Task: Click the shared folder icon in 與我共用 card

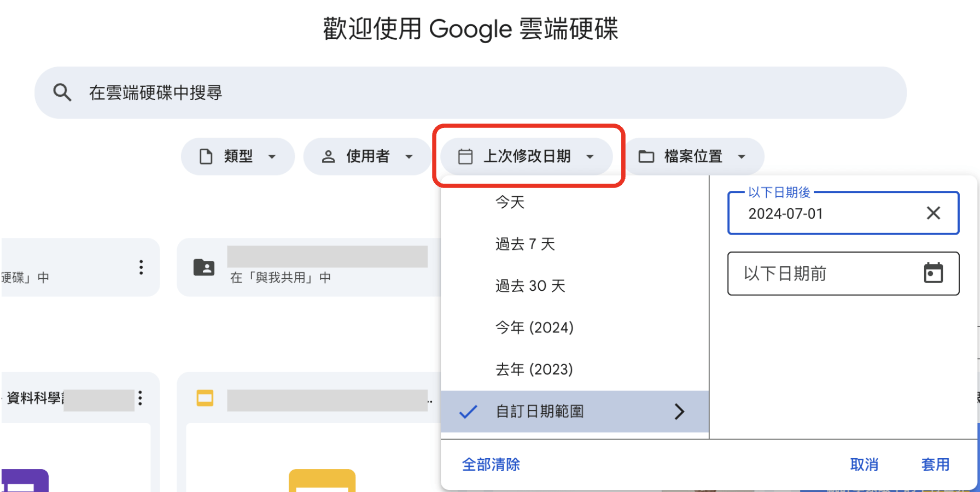Action: (204, 267)
